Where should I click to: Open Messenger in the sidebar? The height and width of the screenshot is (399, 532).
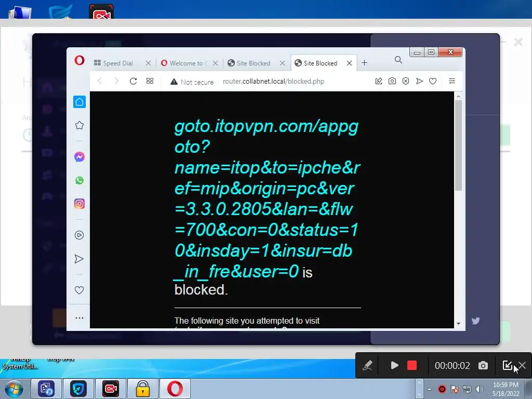tap(79, 157)
